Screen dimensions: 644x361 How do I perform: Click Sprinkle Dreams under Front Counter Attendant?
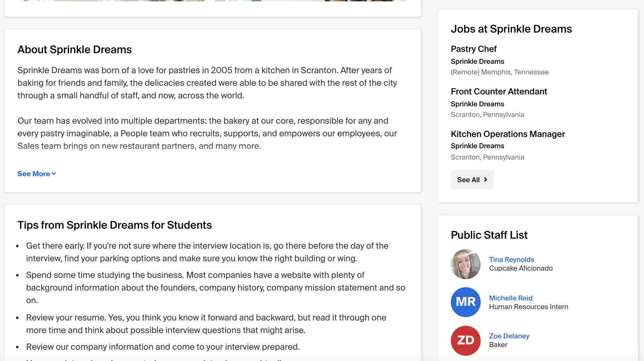[477, 104]
